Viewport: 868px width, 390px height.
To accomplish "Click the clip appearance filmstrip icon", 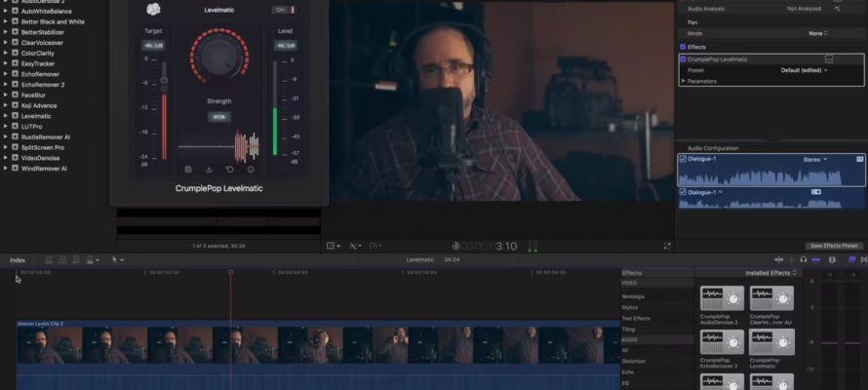I will click(x=832, y=259).
